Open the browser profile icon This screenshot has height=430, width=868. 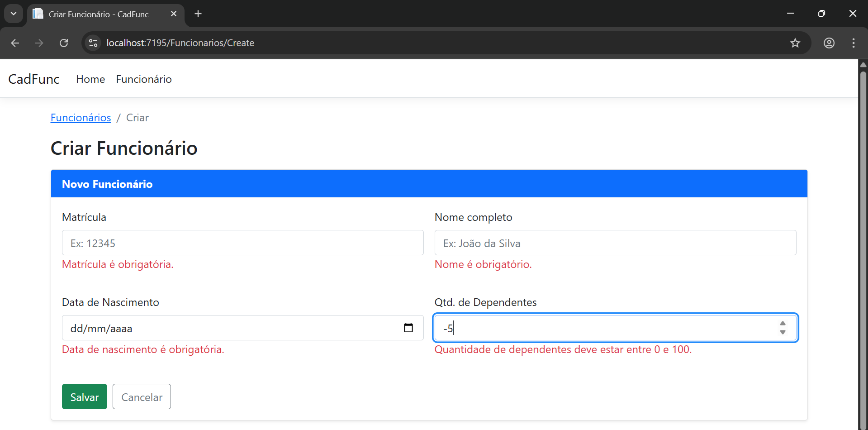pos(829,43)
